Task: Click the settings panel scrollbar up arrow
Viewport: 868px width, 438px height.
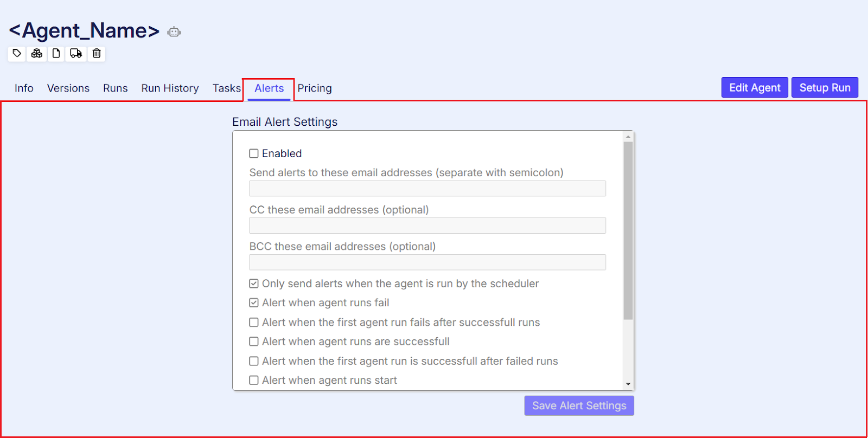Action: click(x=628, y=137)
